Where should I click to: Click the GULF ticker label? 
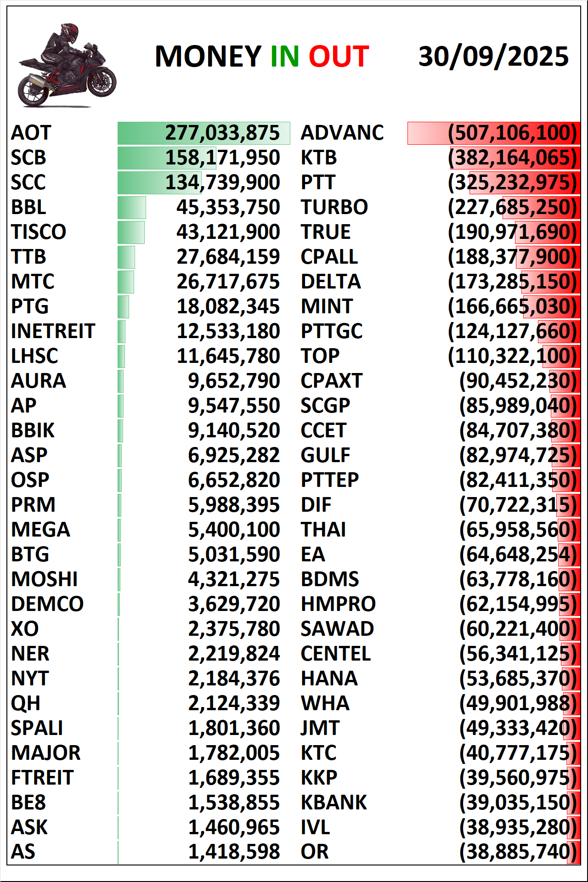click(325, 455)
